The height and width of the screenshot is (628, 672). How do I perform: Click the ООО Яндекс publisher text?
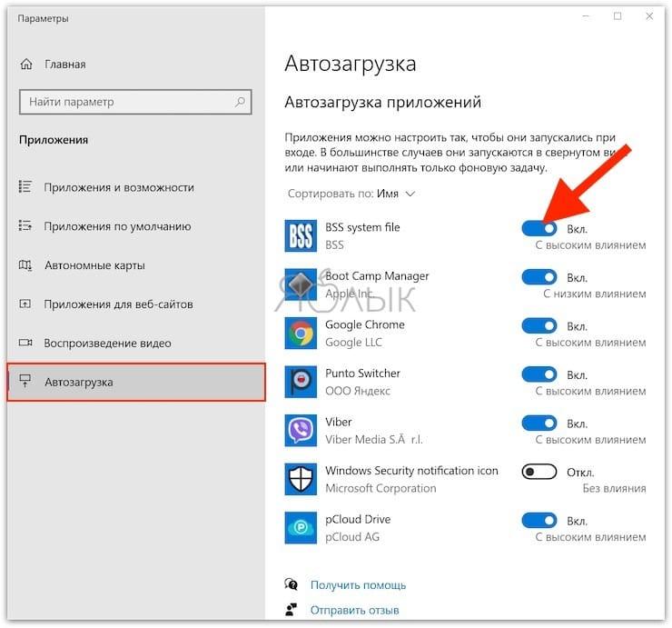tap(358, 391)
